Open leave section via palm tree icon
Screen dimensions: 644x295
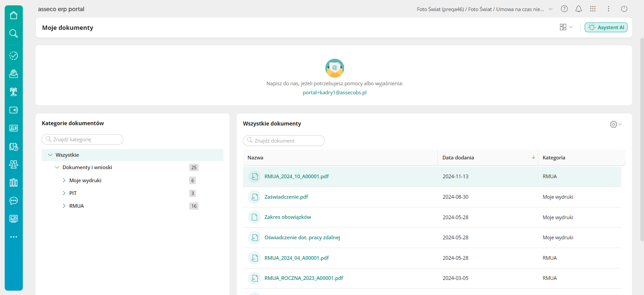pos(14,92)
